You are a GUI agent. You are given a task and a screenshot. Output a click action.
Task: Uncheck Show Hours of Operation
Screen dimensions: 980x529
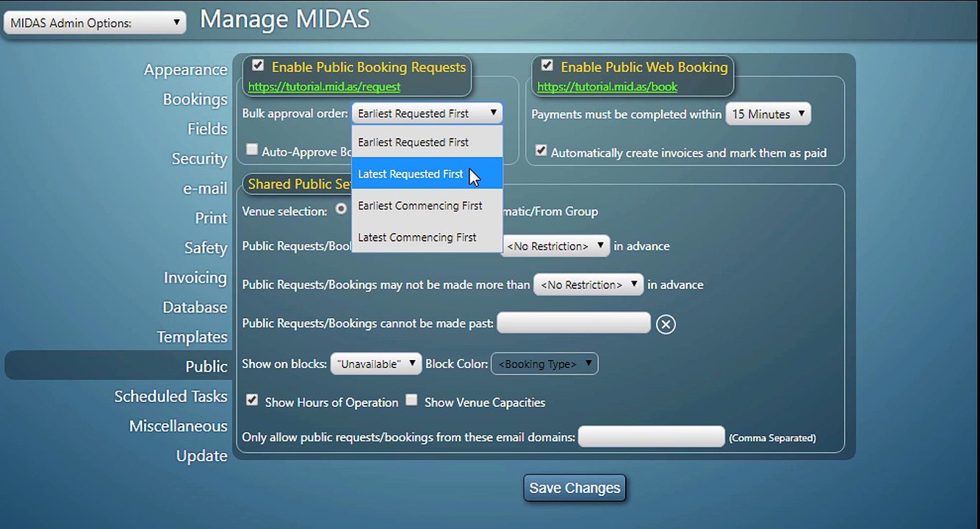point(252,400)
